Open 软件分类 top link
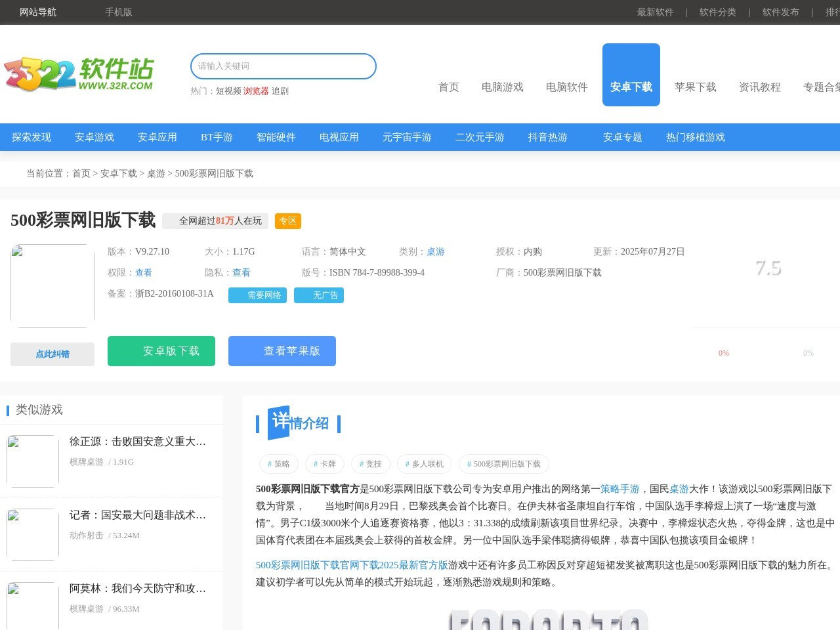The width and height of the screenshot is (840, 630). point(718,12)
